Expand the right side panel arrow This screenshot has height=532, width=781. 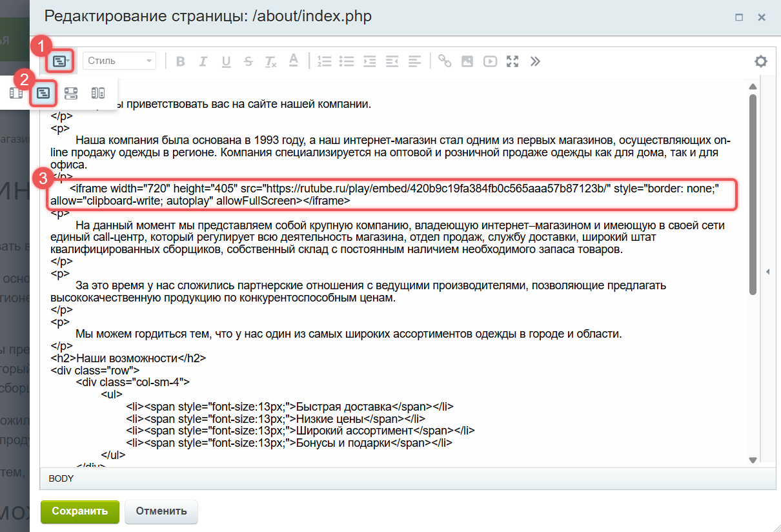(767, 272)
